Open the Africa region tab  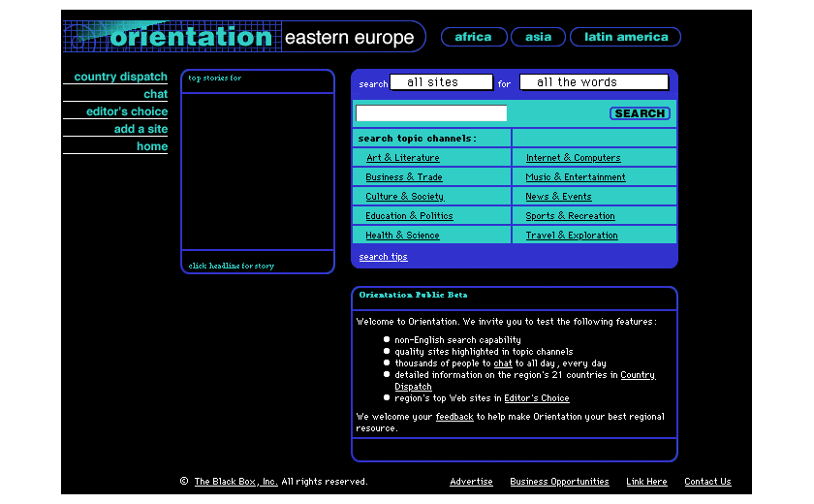pyautogui.click(x=473, y=37)
